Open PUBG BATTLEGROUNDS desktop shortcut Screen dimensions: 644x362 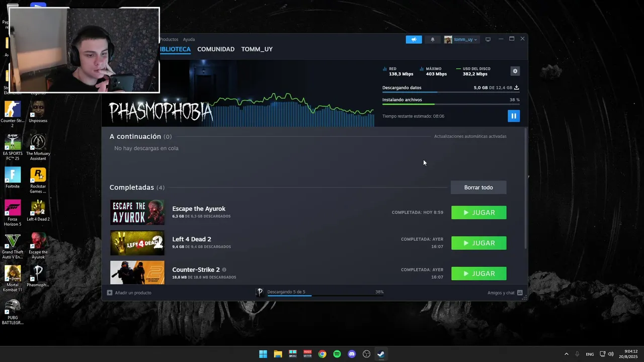[13, 312]
